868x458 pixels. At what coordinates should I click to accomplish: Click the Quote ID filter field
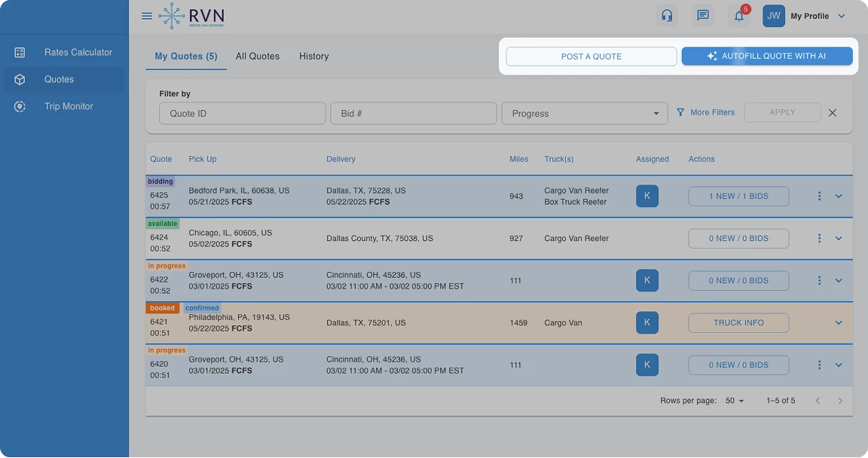click(243, 114)
